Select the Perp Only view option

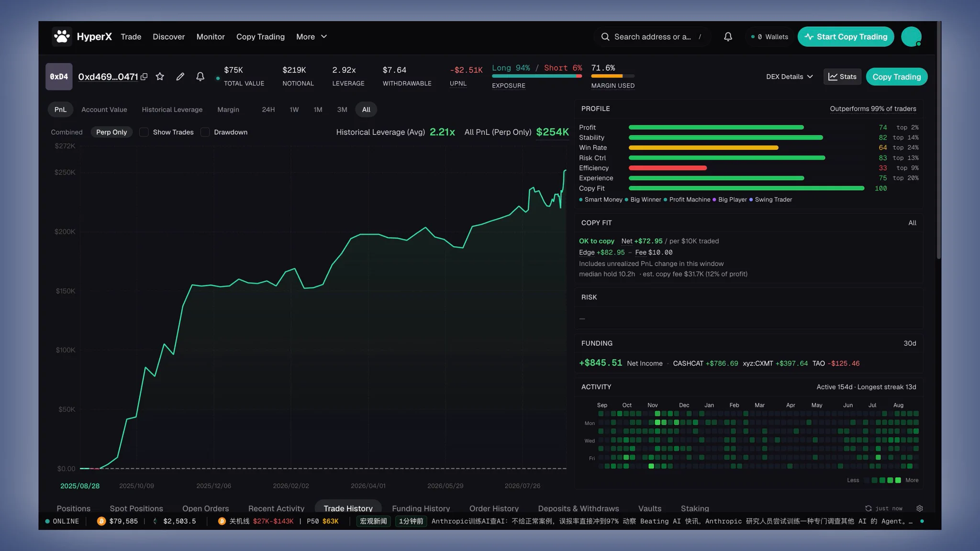111,132
